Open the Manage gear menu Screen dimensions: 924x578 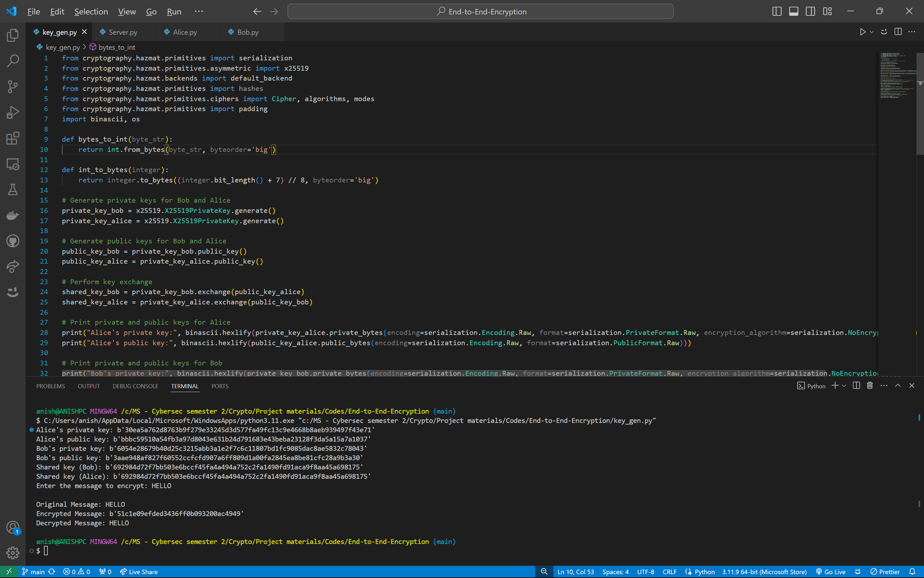pyautogui.click(x=13, y=552)
